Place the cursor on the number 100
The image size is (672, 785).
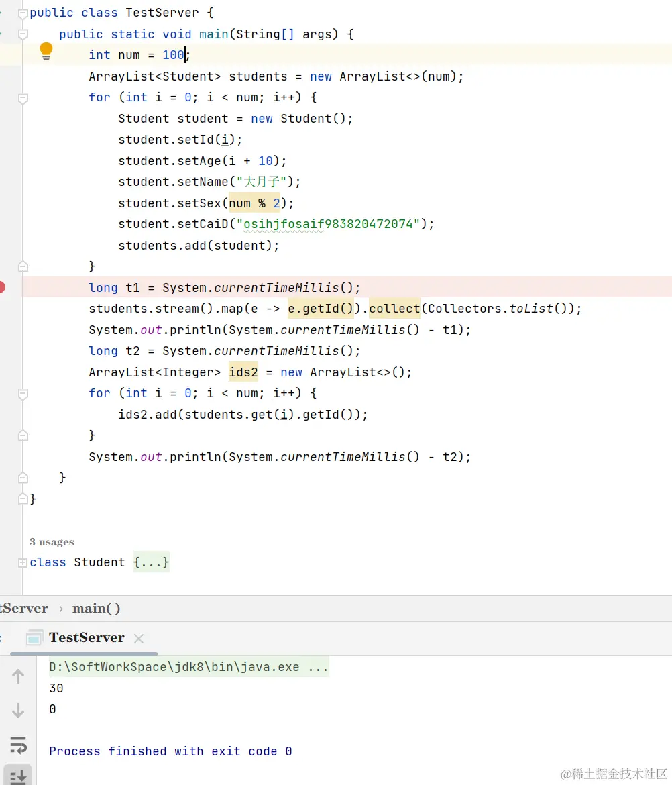click(x=173, y=55)
